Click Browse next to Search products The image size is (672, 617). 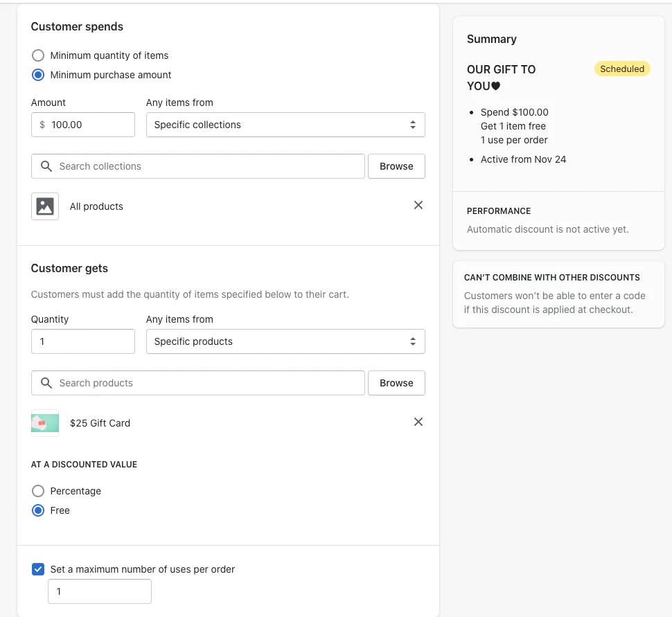pos(396,383)
